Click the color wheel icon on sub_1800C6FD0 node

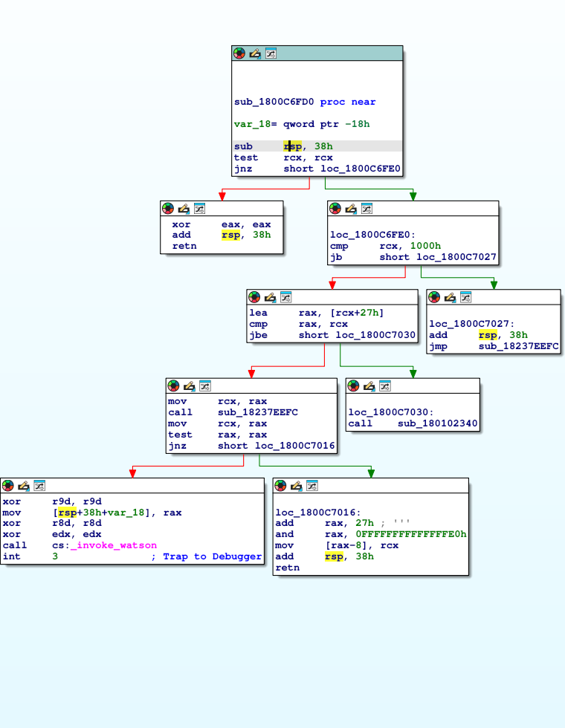tap(239, 53)
